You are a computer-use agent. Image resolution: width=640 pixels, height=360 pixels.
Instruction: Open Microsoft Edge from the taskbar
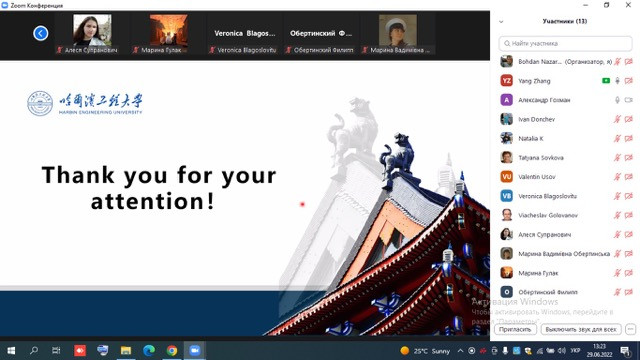(149, 350)
